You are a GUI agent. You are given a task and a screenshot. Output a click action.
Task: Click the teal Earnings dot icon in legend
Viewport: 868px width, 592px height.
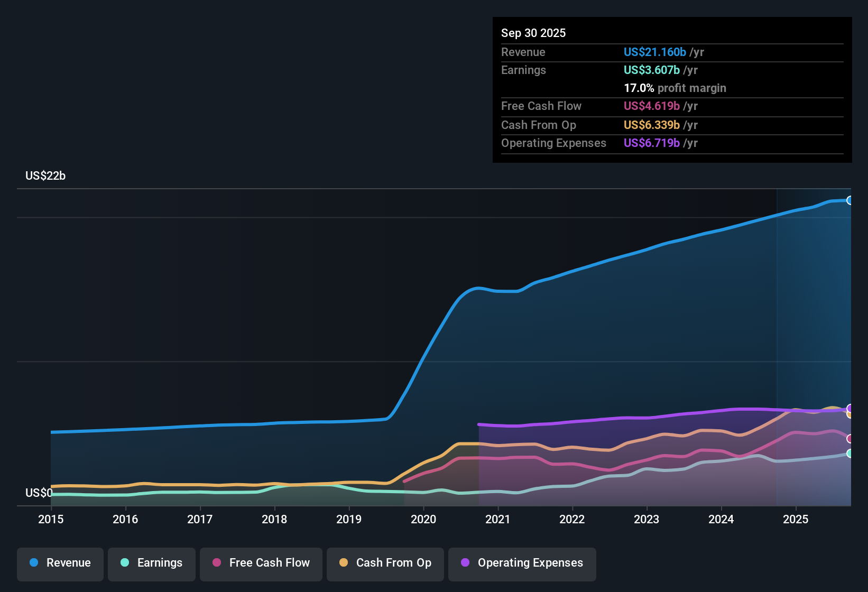125,563
